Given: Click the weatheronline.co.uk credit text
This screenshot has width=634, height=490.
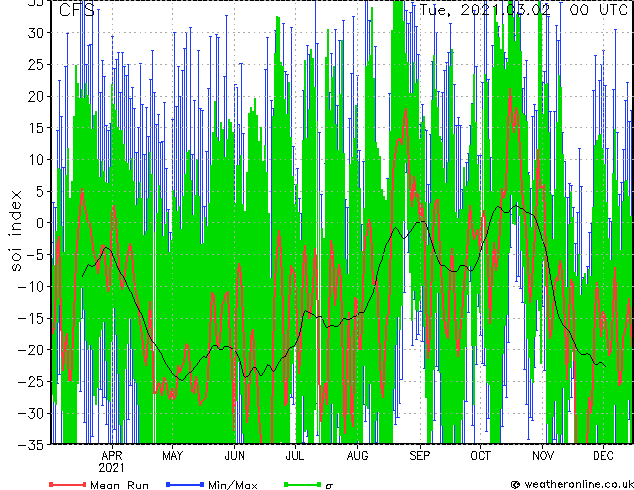Looking at the screenshot, I should pos(579,484).
